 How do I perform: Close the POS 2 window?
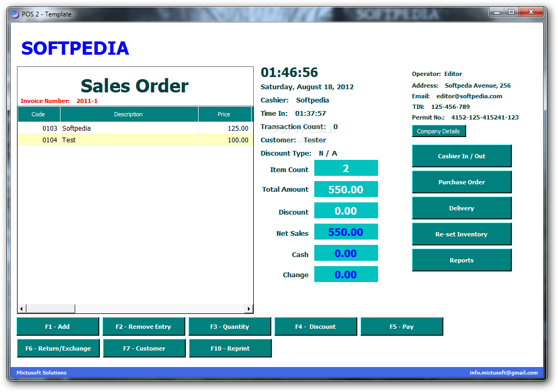tap(531, 12)
